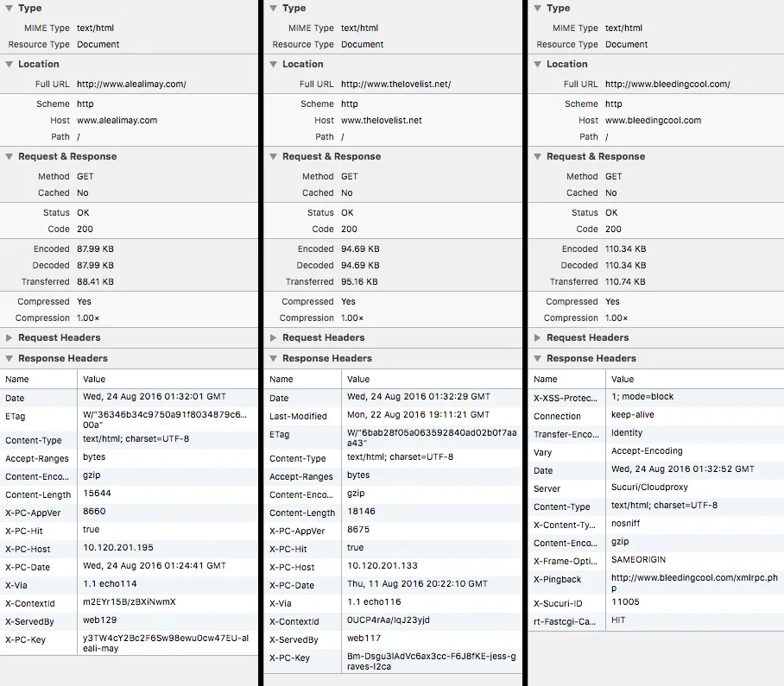Select X-PC-Host value 10.120.201.195
Image resolution: width=784 pixels, height=686 pixels.
tap(118, 548)
